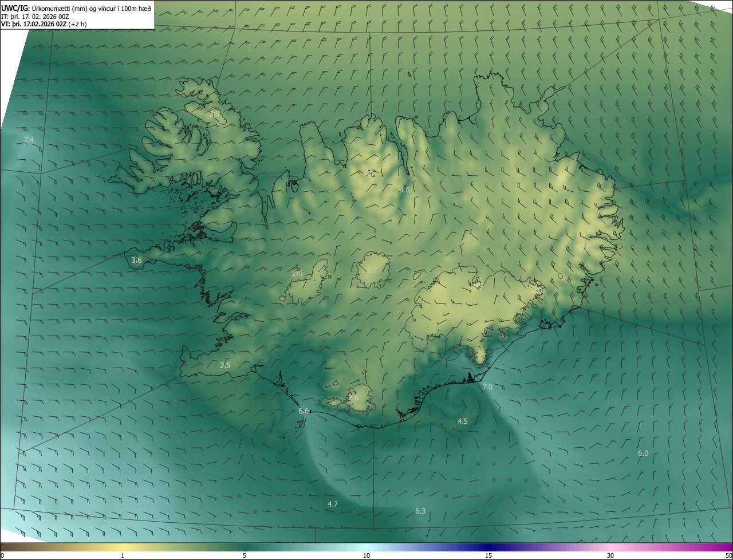733x560 pixels.
Task: Click the 2.2 value label on the map
Action: 372,270
